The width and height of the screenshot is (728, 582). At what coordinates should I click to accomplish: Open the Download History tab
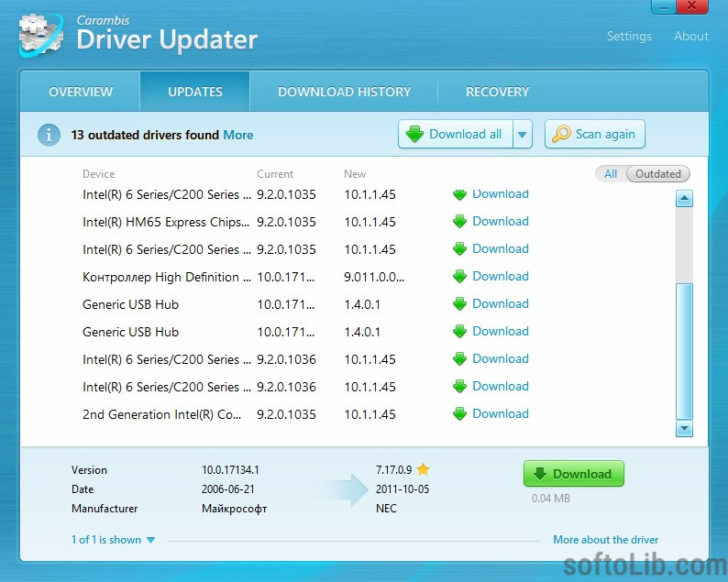pos(344,92)
